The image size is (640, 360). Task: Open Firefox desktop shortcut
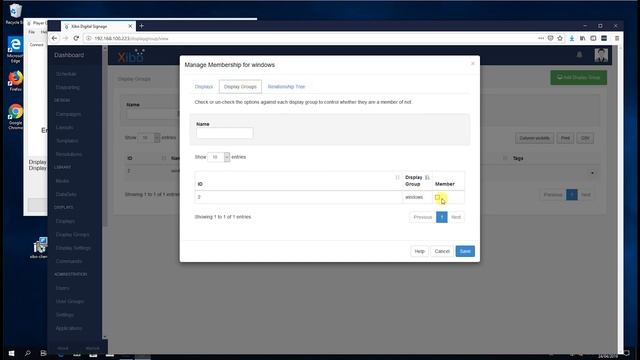tap(16, 80)
